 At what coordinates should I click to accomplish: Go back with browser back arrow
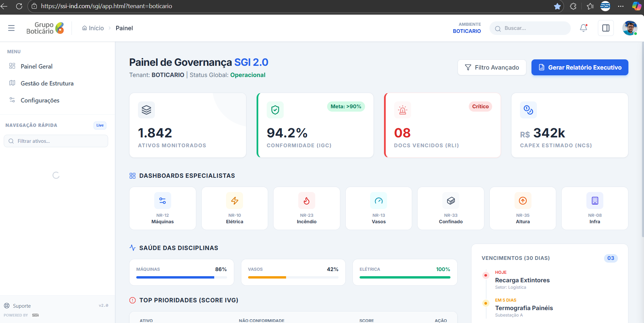pos(4,6)
